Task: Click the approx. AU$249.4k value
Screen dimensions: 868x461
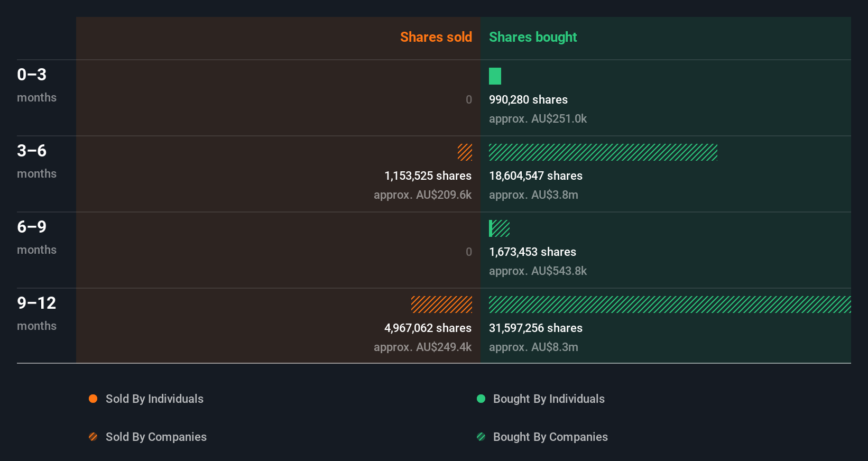Action: tap(422, 347)
